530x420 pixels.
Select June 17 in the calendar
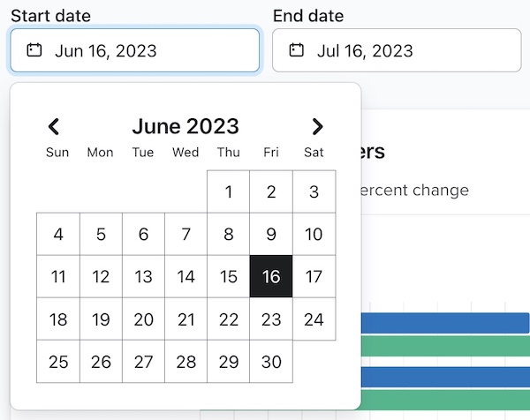coord(314,277)
